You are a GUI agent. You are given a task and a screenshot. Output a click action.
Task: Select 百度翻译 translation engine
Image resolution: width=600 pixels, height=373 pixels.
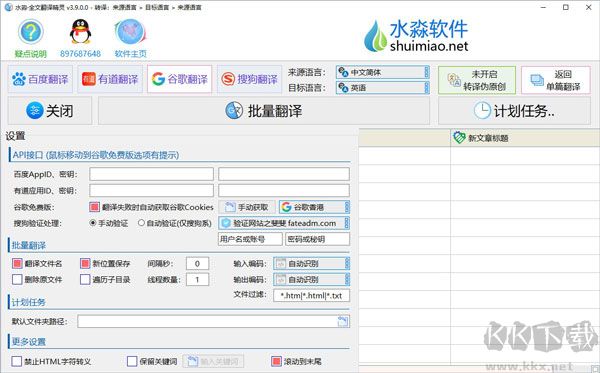pos(40,79)
